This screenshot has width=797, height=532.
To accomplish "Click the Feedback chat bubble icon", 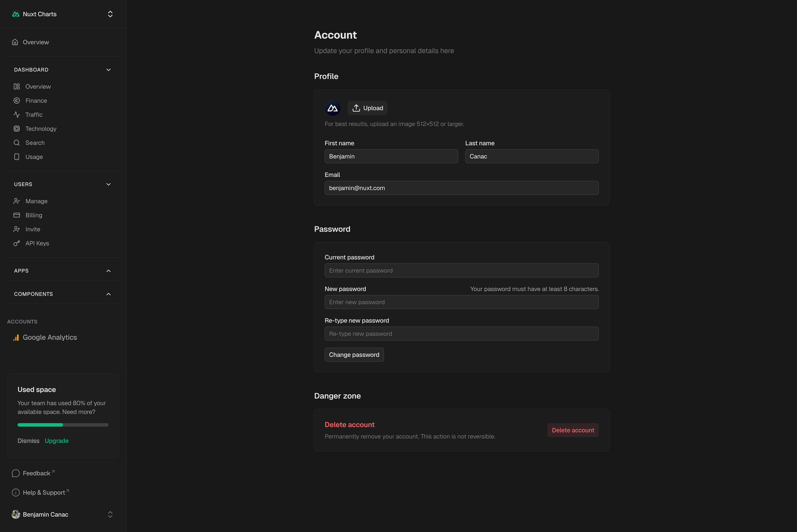I will coord(16,473).
